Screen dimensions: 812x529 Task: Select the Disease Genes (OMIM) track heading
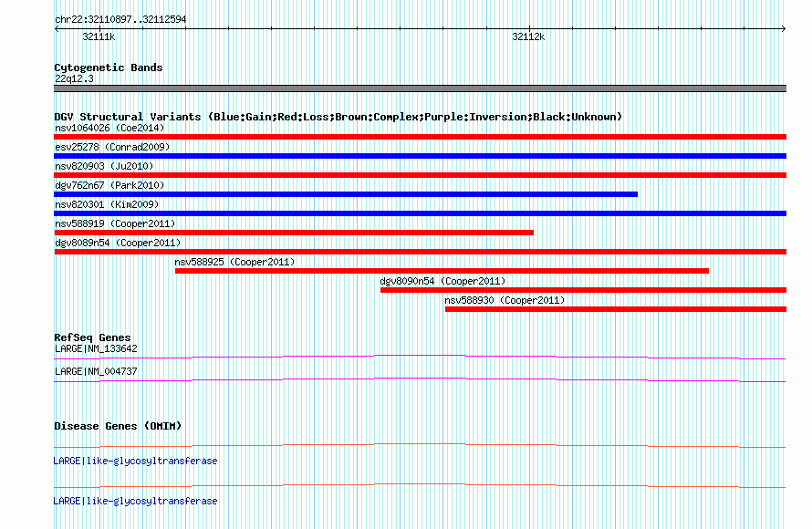click(118, 426)
